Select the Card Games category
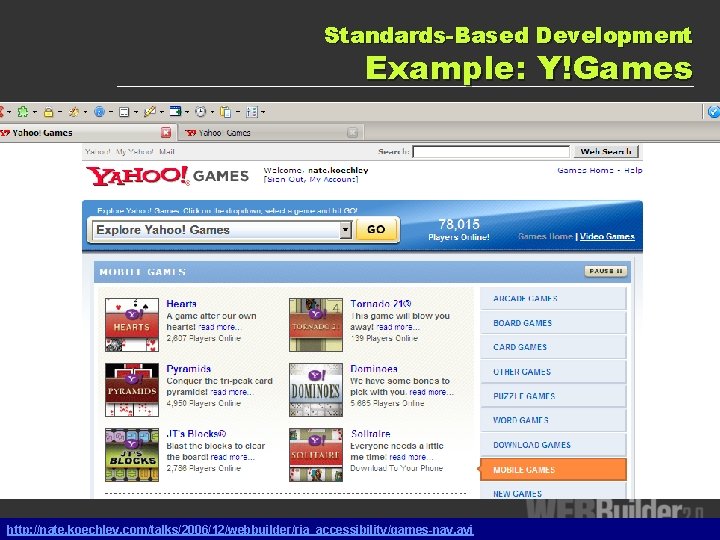Image resolution: width=720 pixels, height=540 pixels. coord(553,347)
